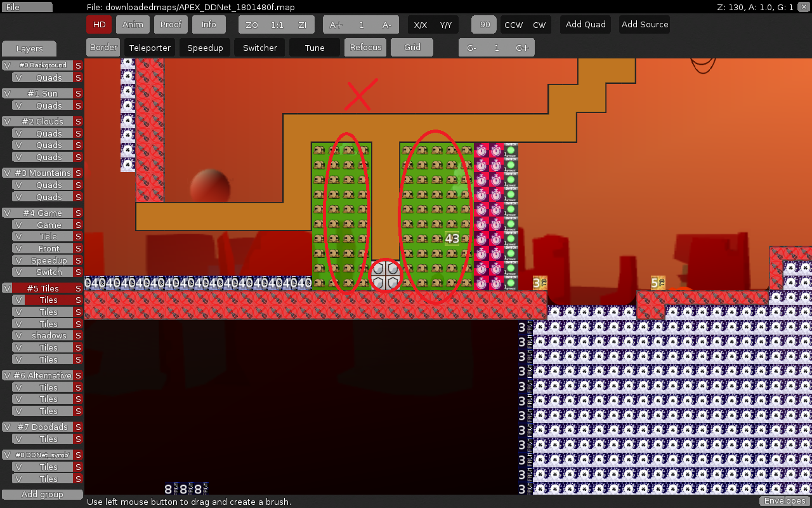Rotate counter-clockwise with the CCW button
Image resolution: width=812 pixels, height=508 pixels.
pyautogui.click(x=513, y=25)
